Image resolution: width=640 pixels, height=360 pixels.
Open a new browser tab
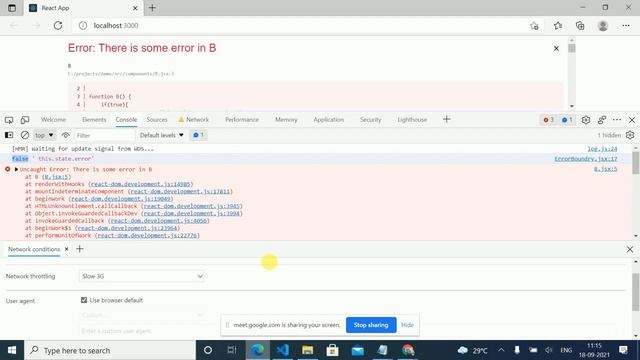tap(152, 8)
